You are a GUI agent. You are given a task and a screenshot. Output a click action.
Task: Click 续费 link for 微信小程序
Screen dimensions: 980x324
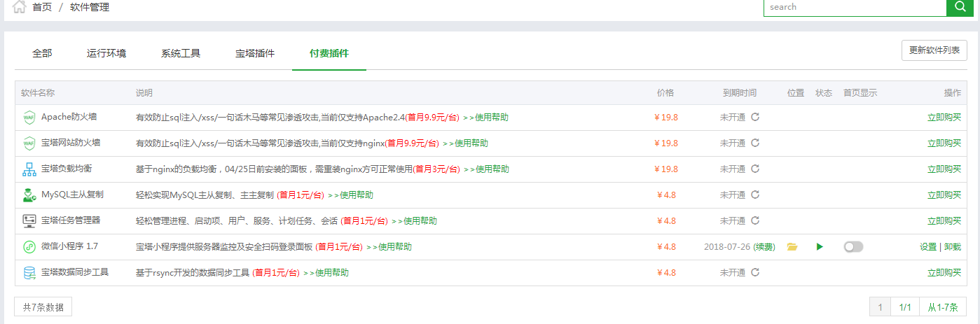(x=764, y=246)
